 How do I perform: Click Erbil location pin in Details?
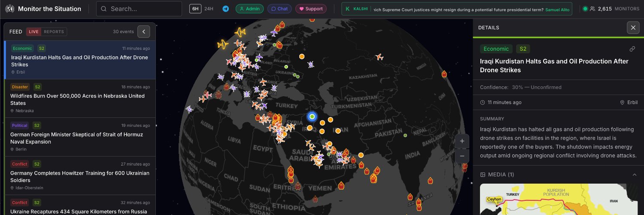point(622,102)
